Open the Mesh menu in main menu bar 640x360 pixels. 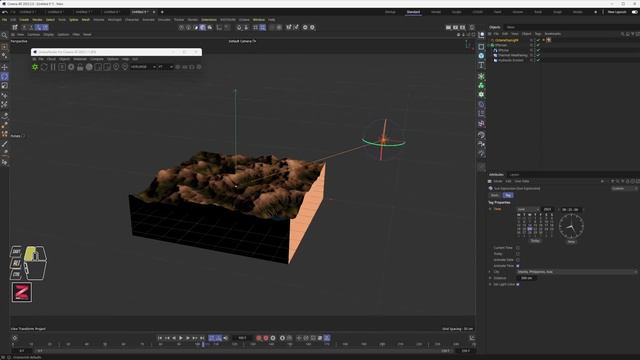(86, 20)
